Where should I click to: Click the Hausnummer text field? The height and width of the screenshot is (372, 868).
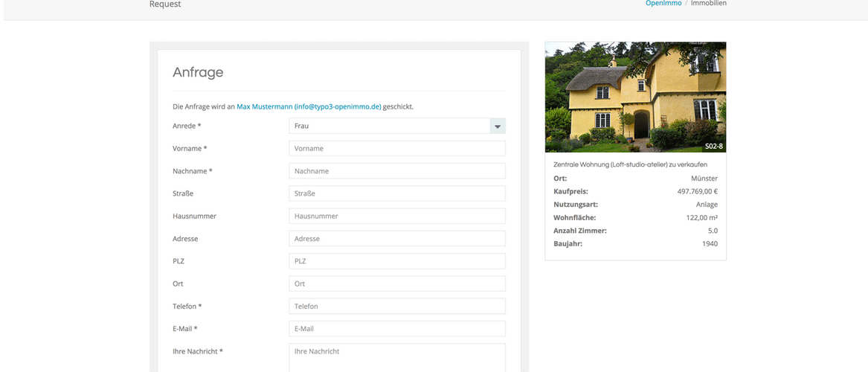396,217
